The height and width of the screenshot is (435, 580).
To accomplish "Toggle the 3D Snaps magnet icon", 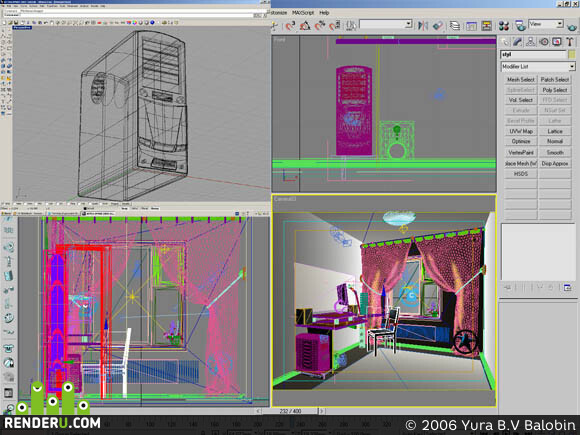I will (290, 25).
